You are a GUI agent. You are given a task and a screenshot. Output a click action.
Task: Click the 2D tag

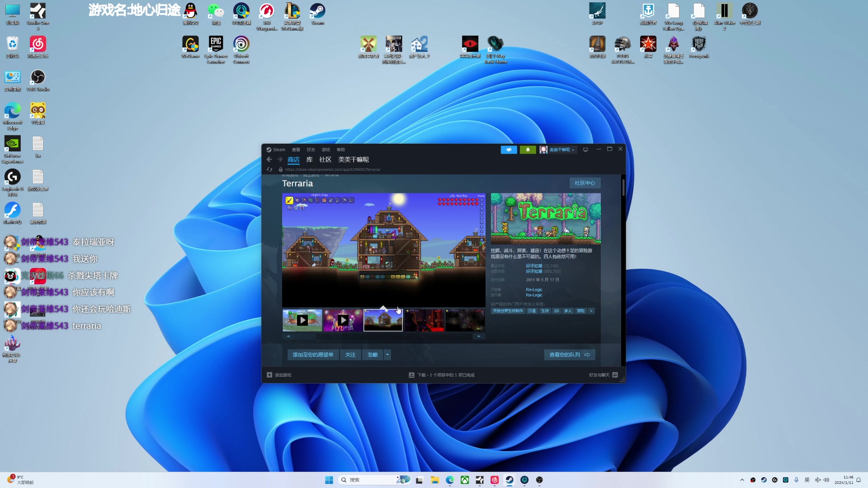(x=557, y=311)
